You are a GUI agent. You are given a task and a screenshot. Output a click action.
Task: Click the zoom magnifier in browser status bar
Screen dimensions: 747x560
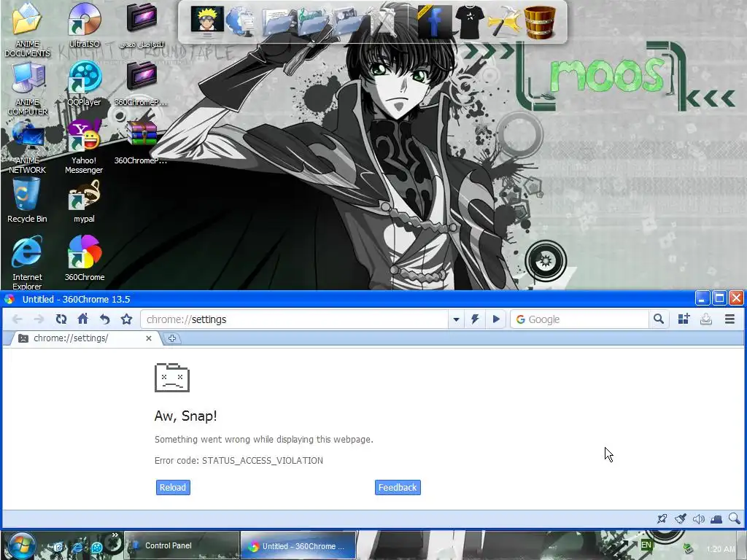tap(734, 518)
